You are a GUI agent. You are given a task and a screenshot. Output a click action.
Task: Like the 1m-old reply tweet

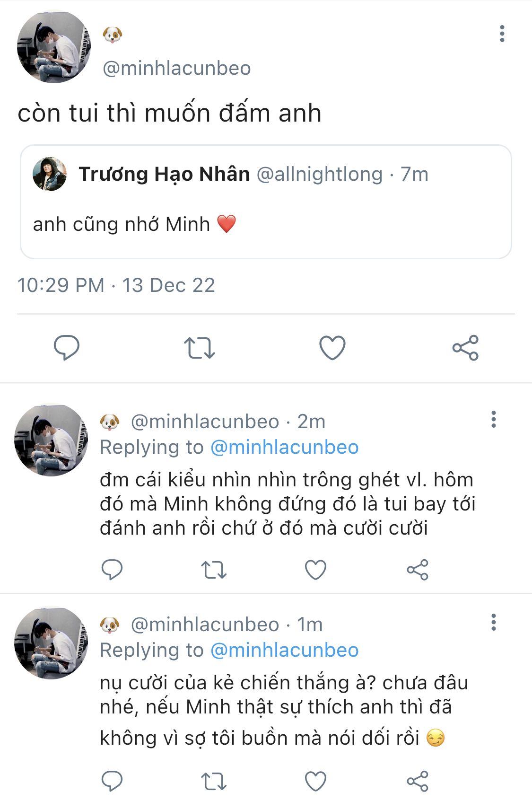tap(315, 781)
